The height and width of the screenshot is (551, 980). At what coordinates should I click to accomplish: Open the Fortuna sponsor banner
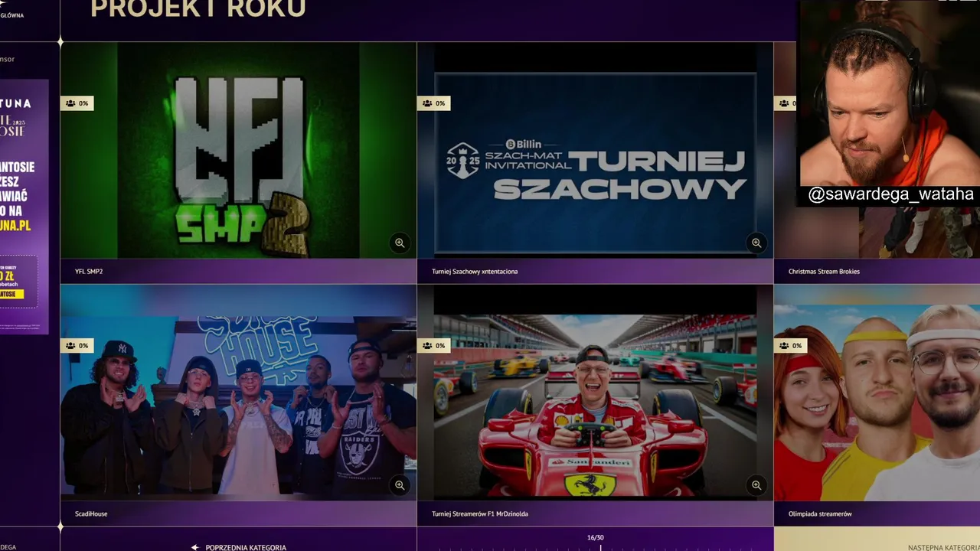point(24,207)
